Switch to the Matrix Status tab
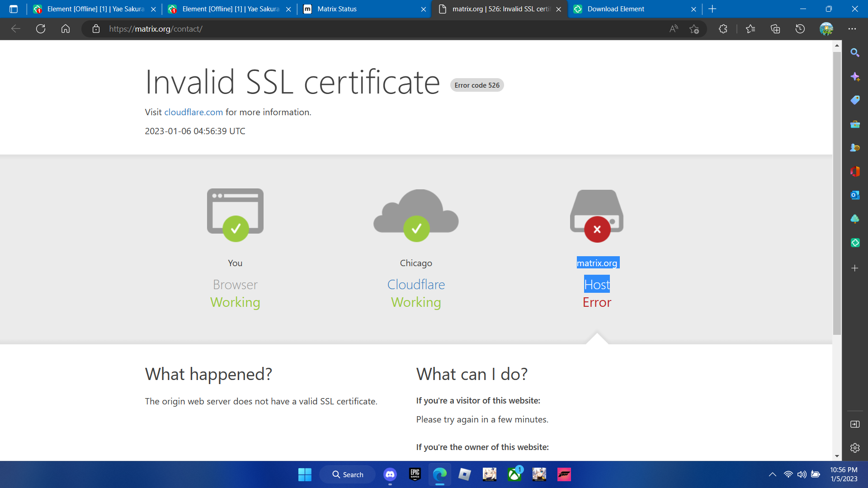Viewport: 868px width, 488px height. (x=357, y=9)
